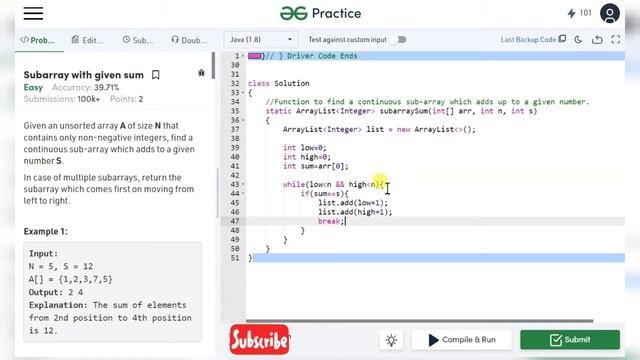Switch to the Doubt support tab
The image size is (640, 360).
point(189,40)
